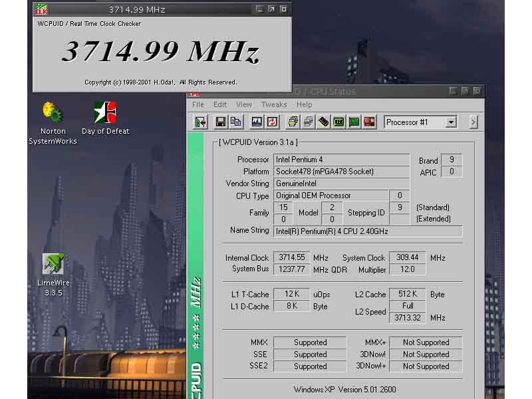Expand the Processor #1 dropdown
This screenshot has width=532, height=399.
(x=451, y=122)
